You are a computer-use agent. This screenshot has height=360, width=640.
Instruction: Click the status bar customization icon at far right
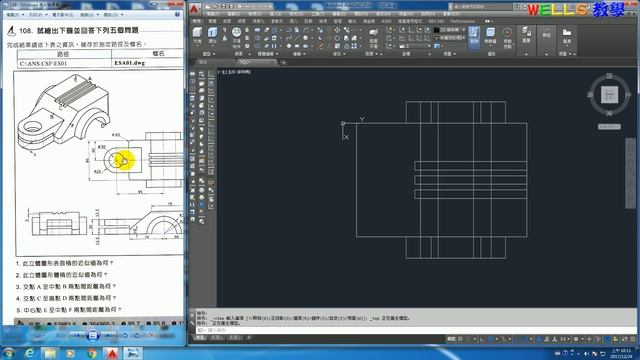[634, 339]
